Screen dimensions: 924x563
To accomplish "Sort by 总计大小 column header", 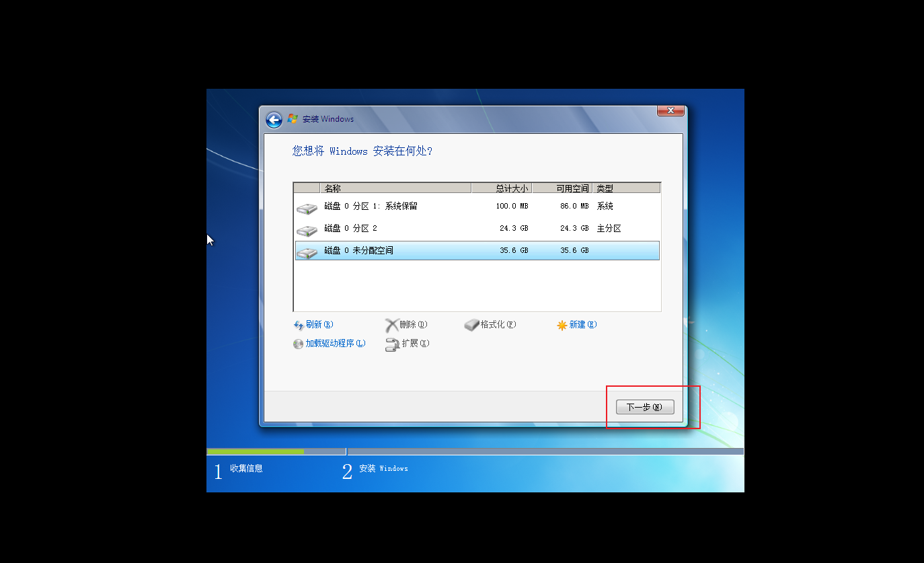I will point(502,188).
